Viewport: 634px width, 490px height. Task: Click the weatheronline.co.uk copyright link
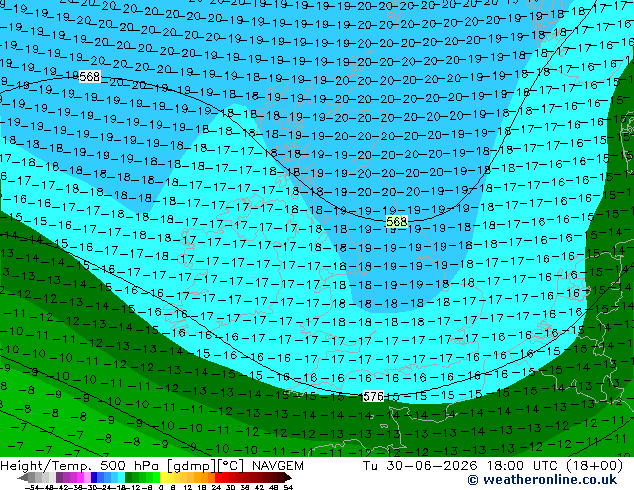click(542, 480)
